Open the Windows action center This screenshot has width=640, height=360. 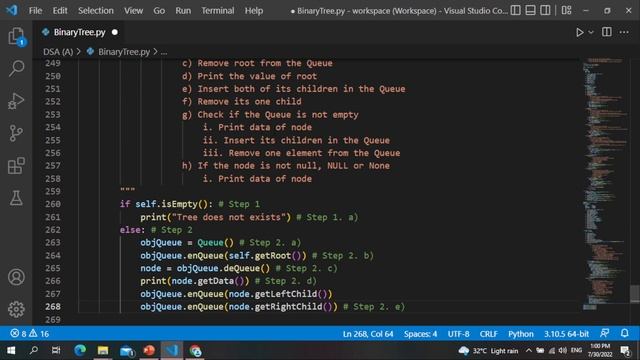pos(625,350)
